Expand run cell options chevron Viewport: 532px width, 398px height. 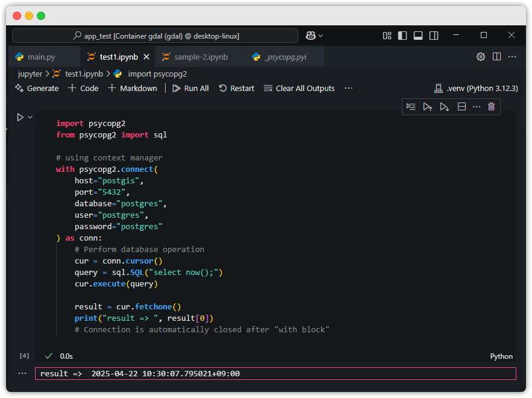pyautogui.click(x=30, y=117)
